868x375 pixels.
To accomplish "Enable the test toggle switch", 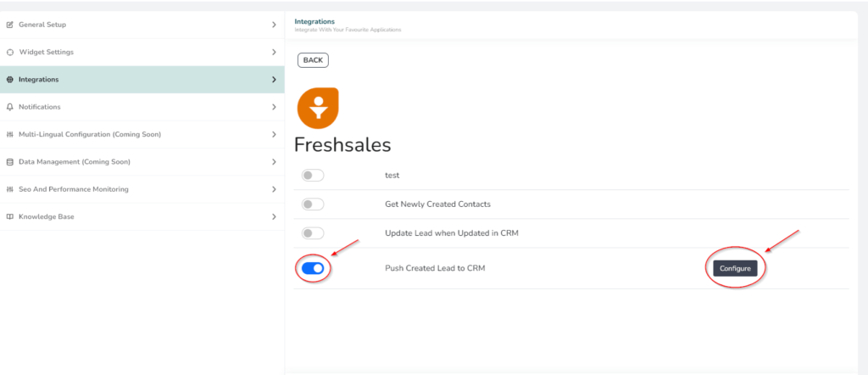I will [313, 176].
